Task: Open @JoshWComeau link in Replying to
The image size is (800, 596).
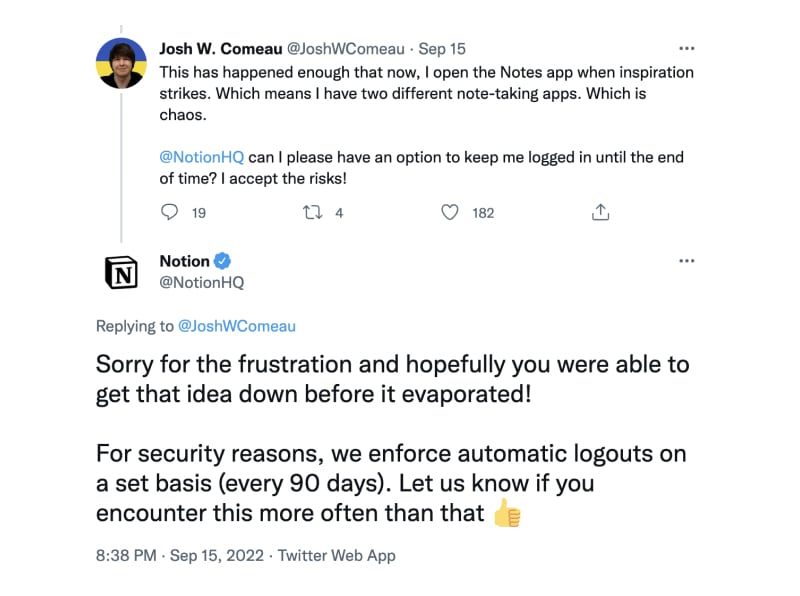Action: [x=237, y=326]
